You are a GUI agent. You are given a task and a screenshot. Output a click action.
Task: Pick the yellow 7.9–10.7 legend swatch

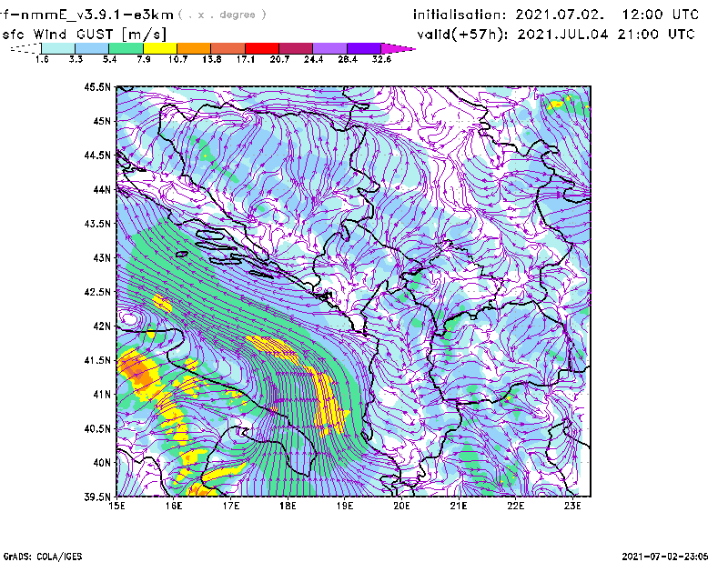click(x=160, y=48)
